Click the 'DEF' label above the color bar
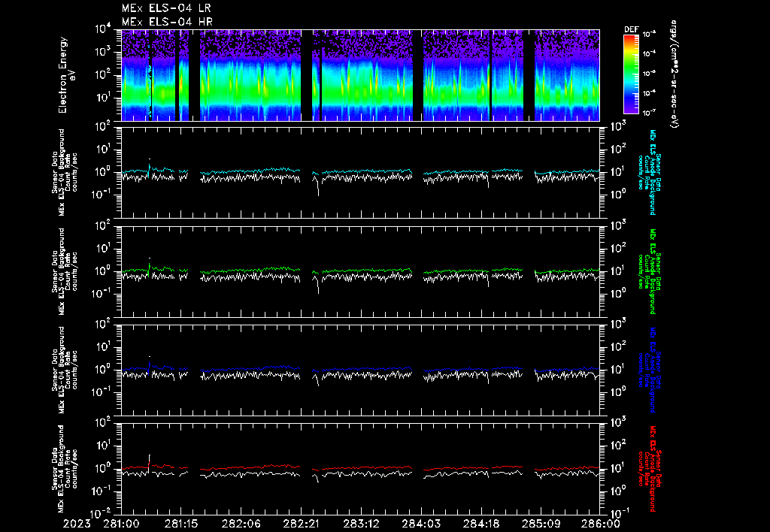770x532 pixels. point(631,29)
